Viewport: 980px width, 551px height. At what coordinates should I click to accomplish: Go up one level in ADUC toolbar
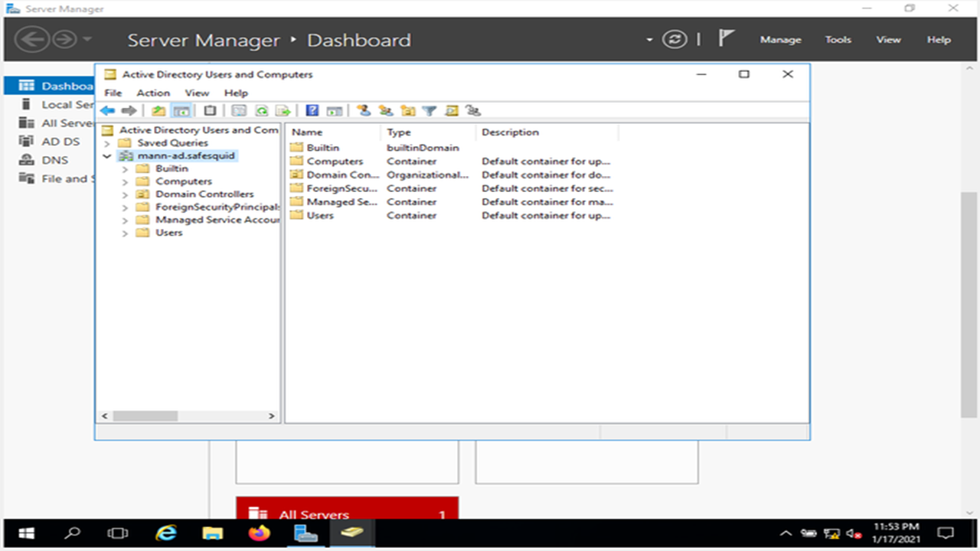pos(158,111)
